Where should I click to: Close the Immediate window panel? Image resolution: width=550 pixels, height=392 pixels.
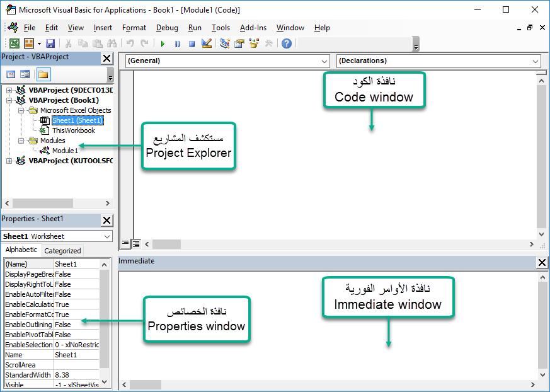(x=542, y=263)
